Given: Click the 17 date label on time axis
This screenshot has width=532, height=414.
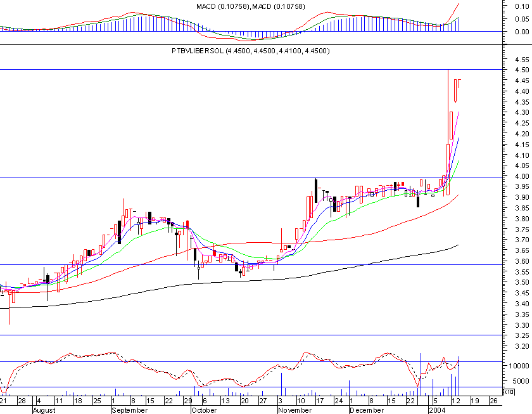Looking at the screenshot, I should tap(320, 401).
